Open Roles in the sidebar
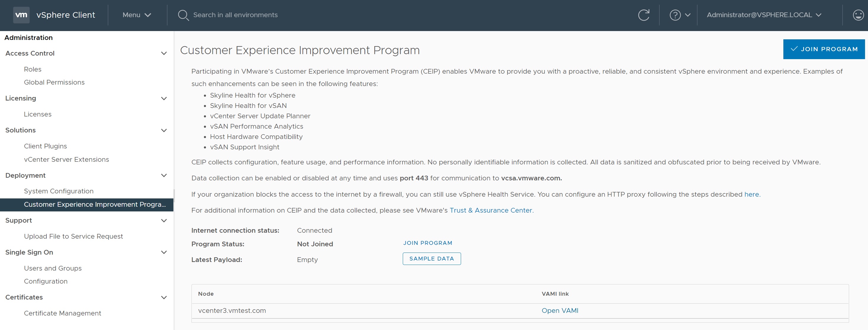The width and height of the screenshot is (868, 330). coord(33,69)
